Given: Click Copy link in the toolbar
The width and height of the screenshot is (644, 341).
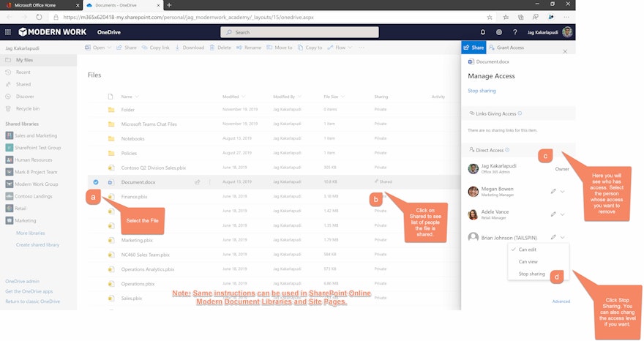Looking at the screenshot, I should click(156, 48).
